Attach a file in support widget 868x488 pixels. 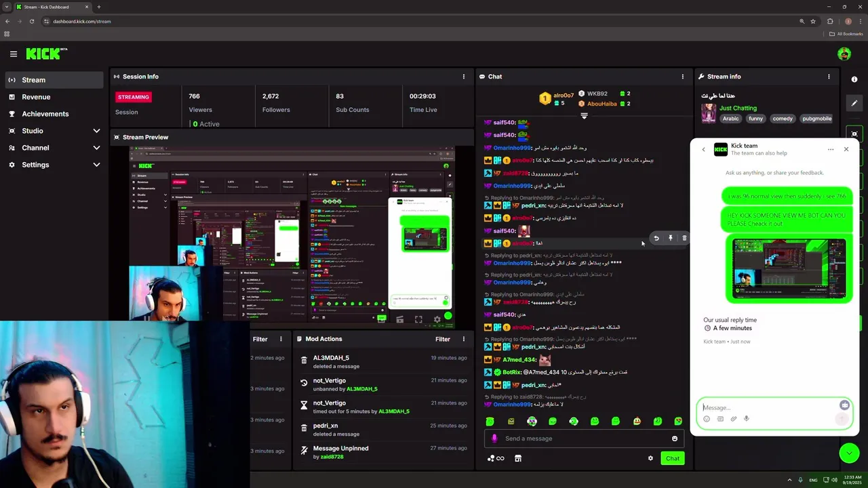point(733,419)
